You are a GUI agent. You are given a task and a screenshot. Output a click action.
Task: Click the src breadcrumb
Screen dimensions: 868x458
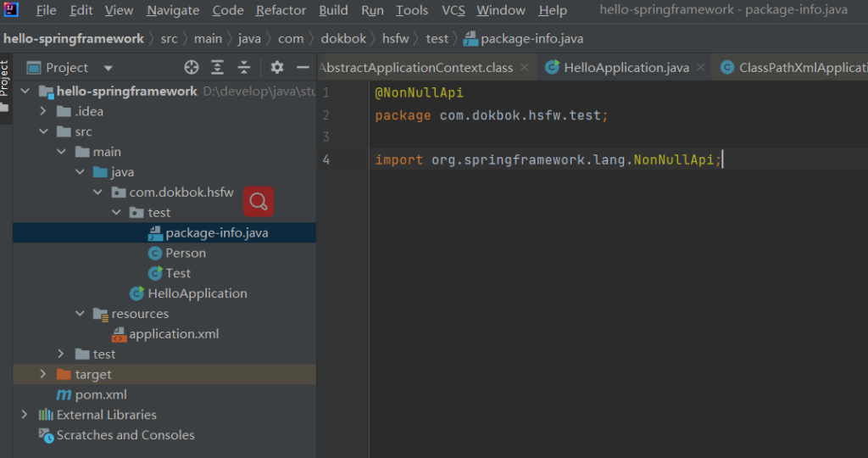pos(169,39)
